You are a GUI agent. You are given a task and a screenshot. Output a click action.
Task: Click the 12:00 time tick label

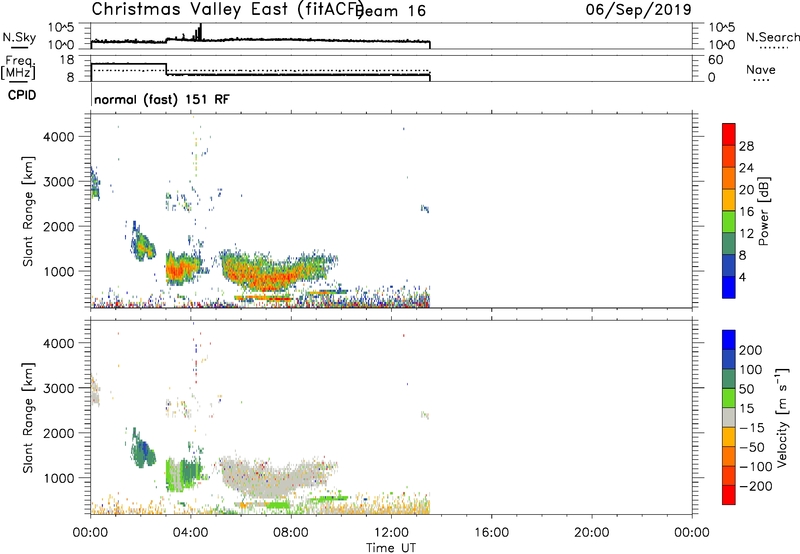pos(391,533)
